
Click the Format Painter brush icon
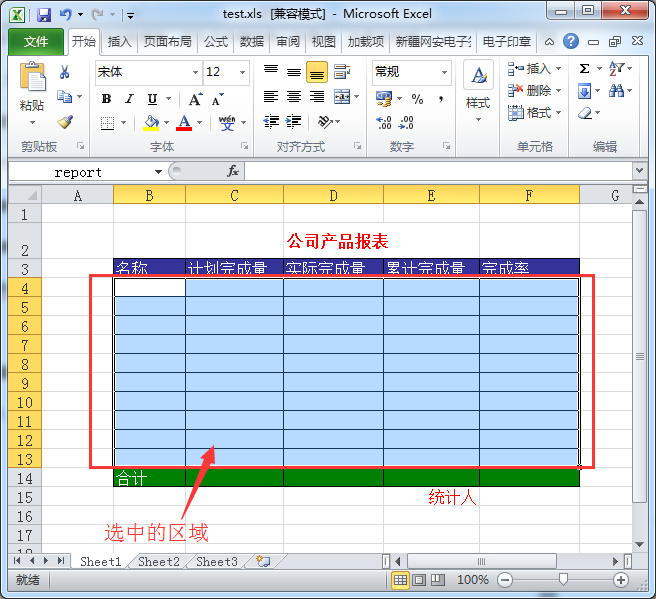pos(65,122)
